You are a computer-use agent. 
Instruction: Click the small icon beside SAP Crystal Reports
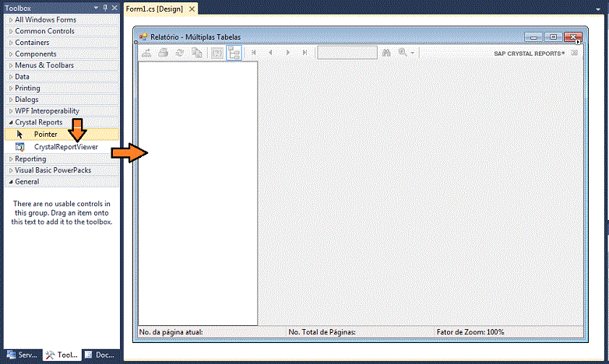[x=575, y=53]
